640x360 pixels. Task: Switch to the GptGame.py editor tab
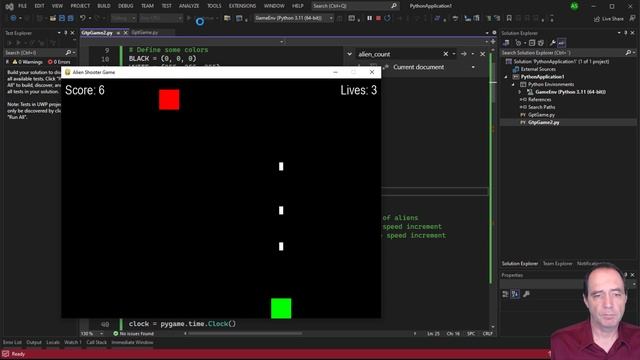[145, 32]
